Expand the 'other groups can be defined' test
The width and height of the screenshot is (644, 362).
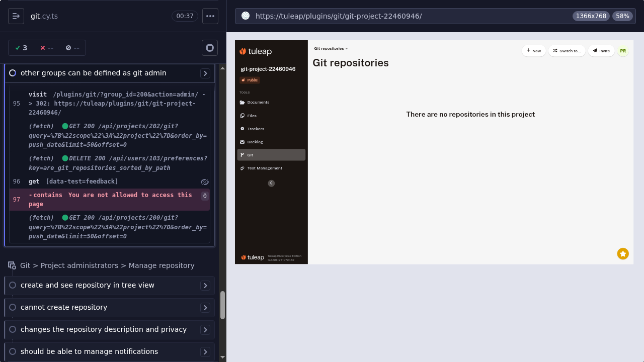205,73
